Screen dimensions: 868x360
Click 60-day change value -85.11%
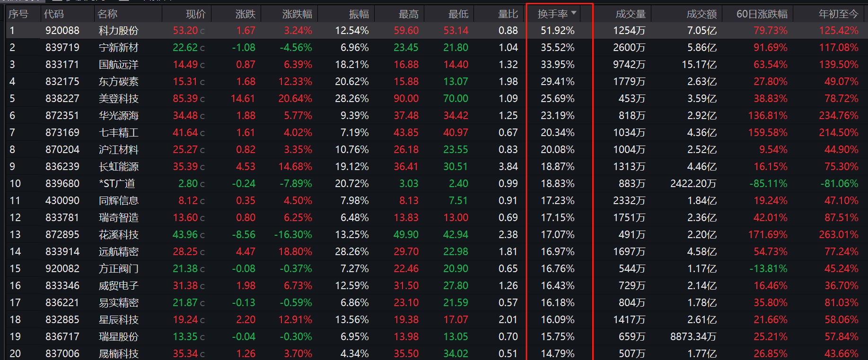tap(769, 184)
